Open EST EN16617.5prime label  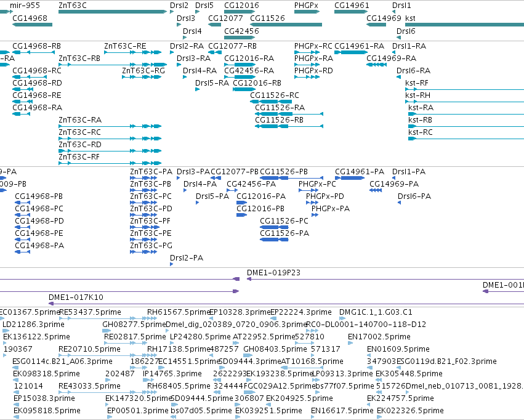342,411
